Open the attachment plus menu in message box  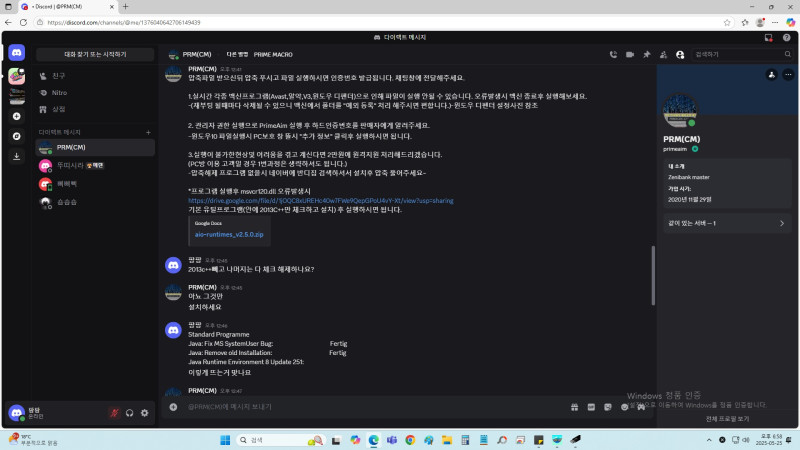click(174, 407)
